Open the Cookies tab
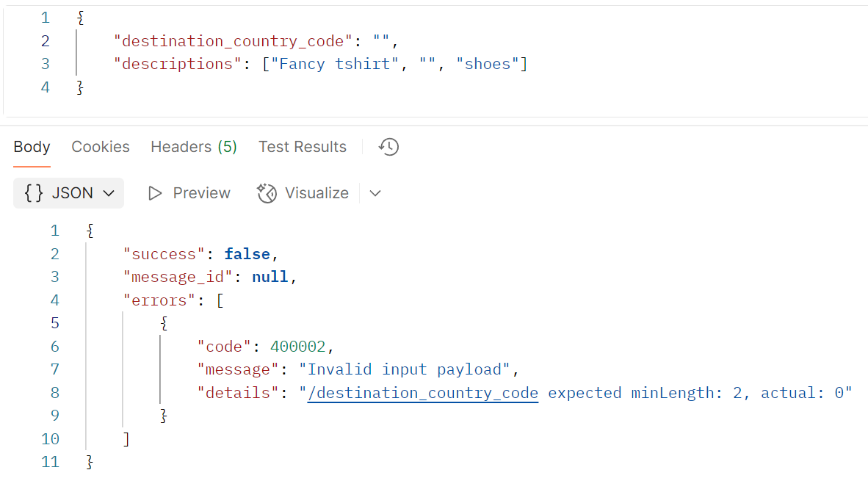The image size is (868, 481). [x=101, y=147]
